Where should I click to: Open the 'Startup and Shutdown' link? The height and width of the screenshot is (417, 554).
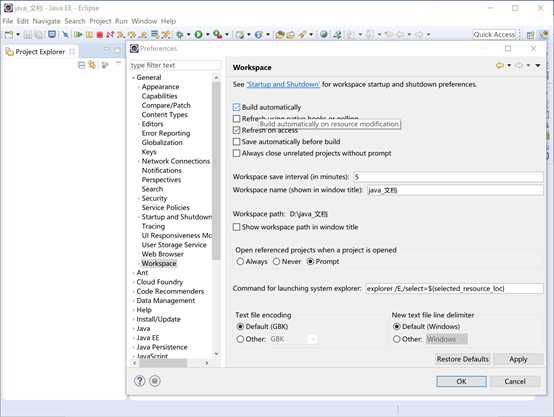[x=283, y=84]
